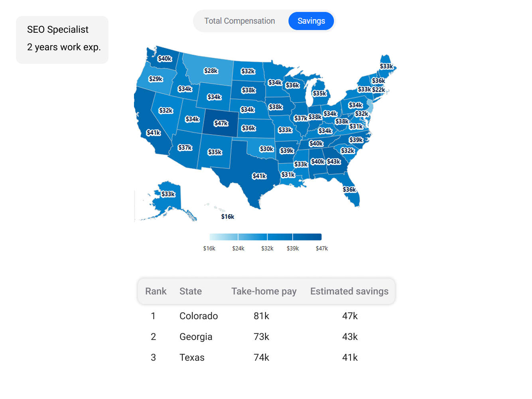Select Florida's $36k region
Viewport: 532px width, 399px height.
(349, 190)
